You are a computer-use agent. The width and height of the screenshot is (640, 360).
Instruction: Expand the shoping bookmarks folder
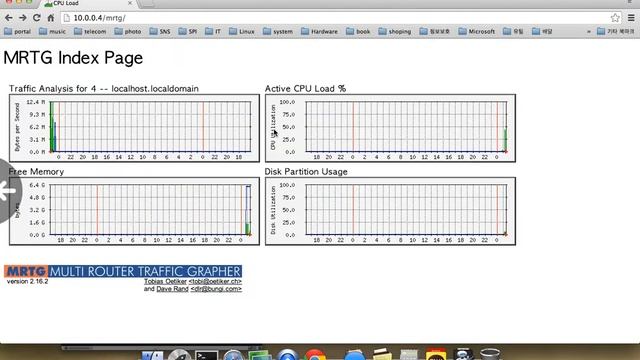395,31
